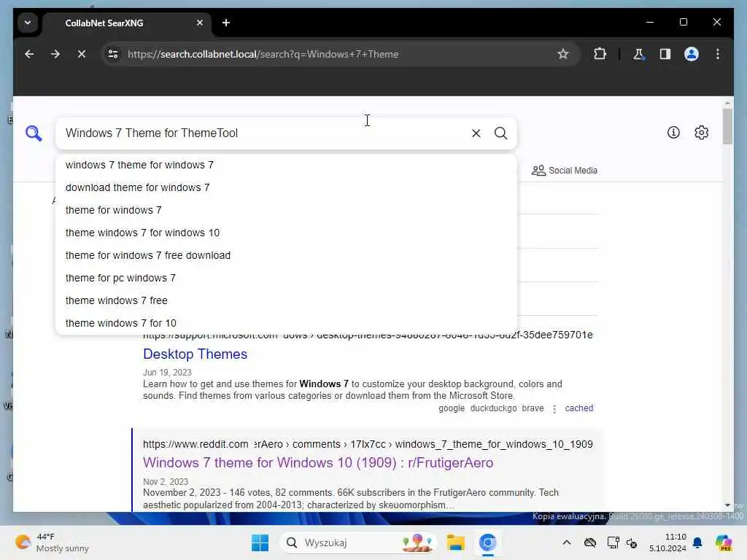
Task: Go back to the previous page
Action: pyautogui.click(x=29, y=54)
